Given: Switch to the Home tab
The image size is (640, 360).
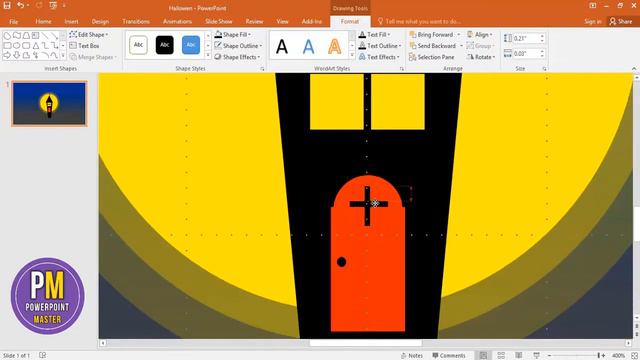Looking at the screenshot, I should point(43,21).
